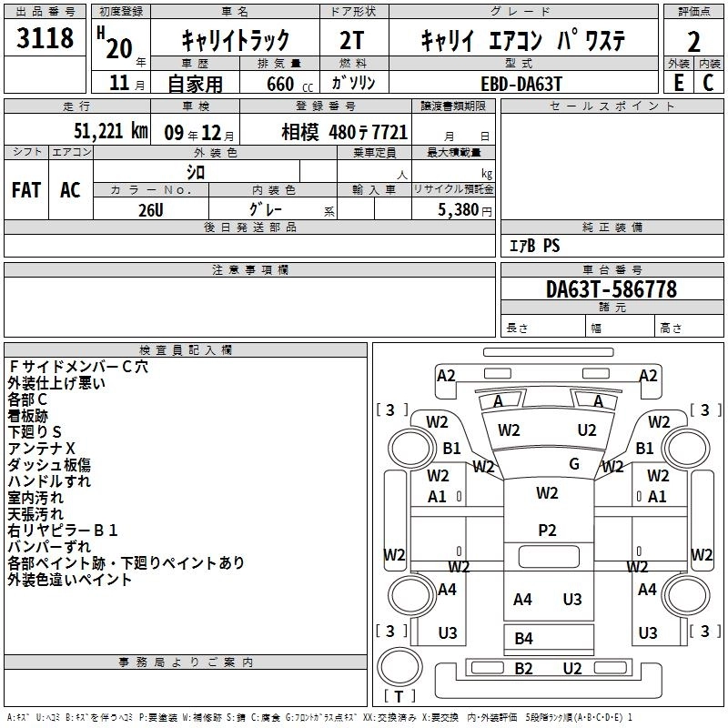Select shift type FAT
The width and height of the screenshot is (728, 728).
coord(26,190)
